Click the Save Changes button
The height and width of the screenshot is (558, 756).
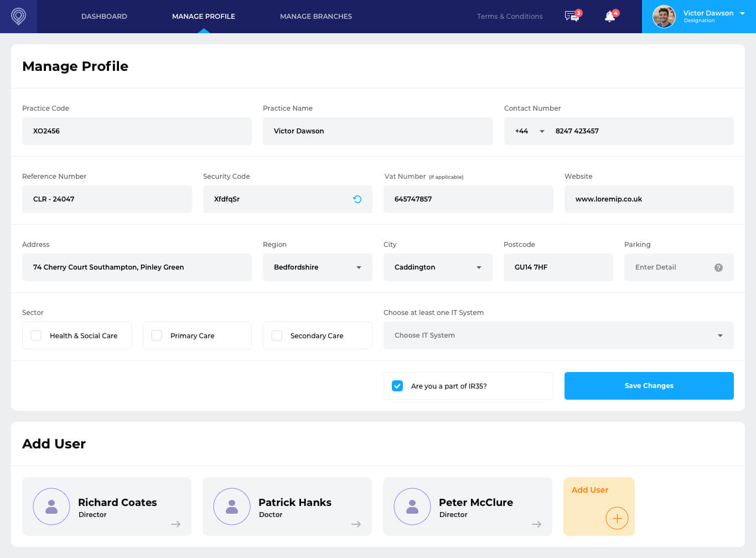coord(649,386)
